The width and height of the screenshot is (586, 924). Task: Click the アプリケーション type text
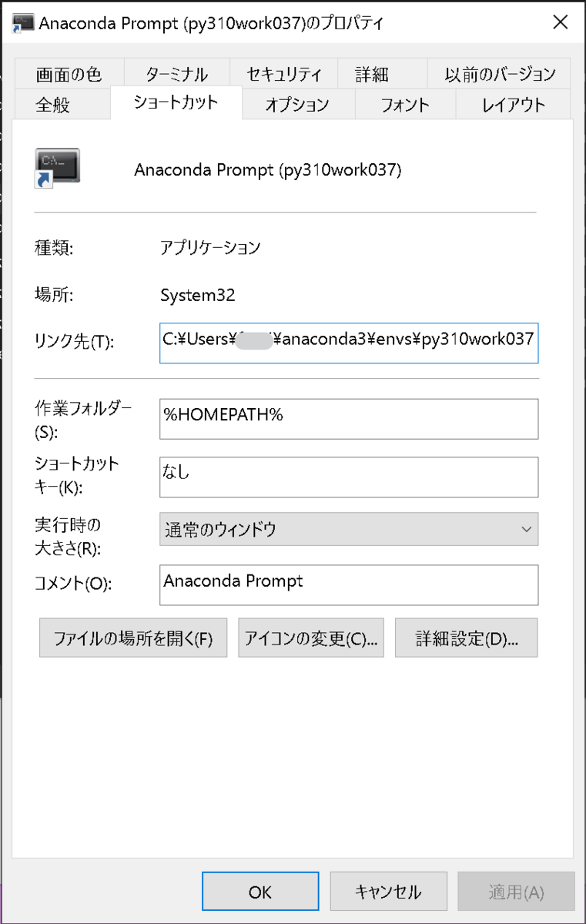pos(210,247)
